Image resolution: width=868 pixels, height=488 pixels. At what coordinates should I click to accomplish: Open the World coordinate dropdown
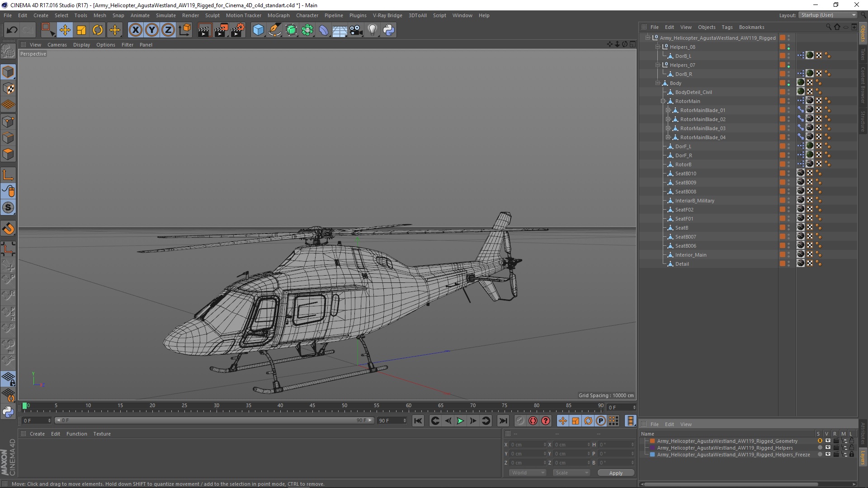[528, 473]
